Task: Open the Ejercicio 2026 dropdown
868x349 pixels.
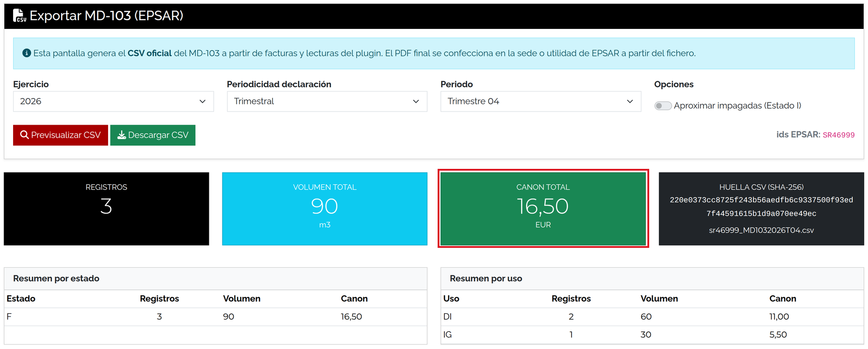Action: (x=113, y=101)
